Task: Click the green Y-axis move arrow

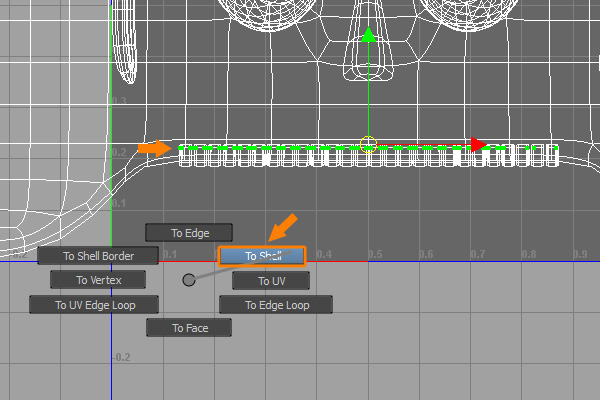Action: [368, 34]
